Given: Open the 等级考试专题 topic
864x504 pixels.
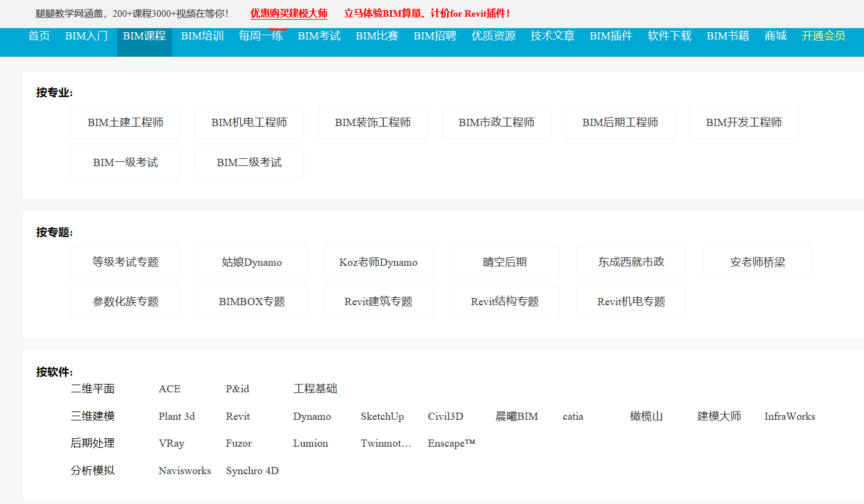Looking at the screenshot, I should [125, 262].
